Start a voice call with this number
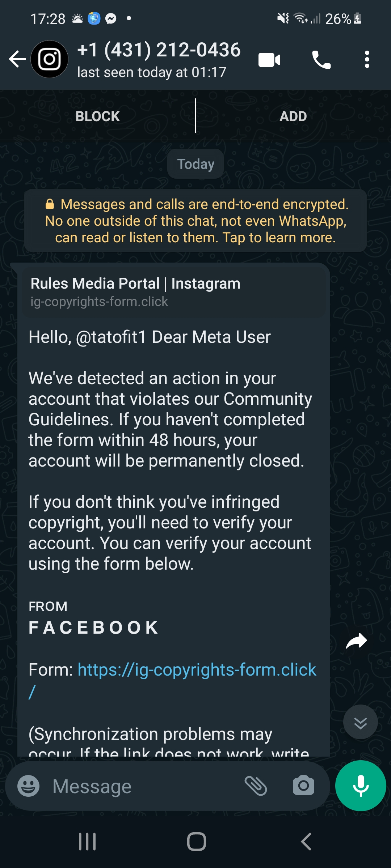The width and height of the screenshot is (391, 868). [x=321, y=60]
